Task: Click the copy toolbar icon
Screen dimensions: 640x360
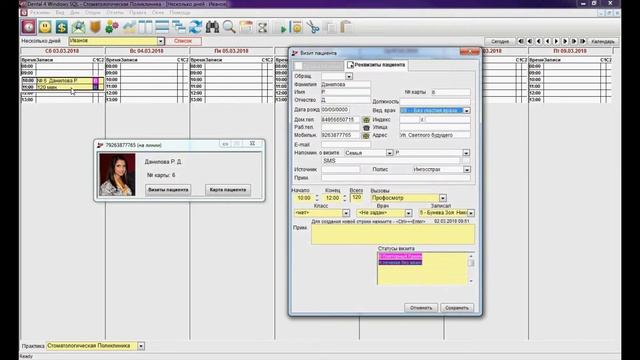Action: [330, 27]
